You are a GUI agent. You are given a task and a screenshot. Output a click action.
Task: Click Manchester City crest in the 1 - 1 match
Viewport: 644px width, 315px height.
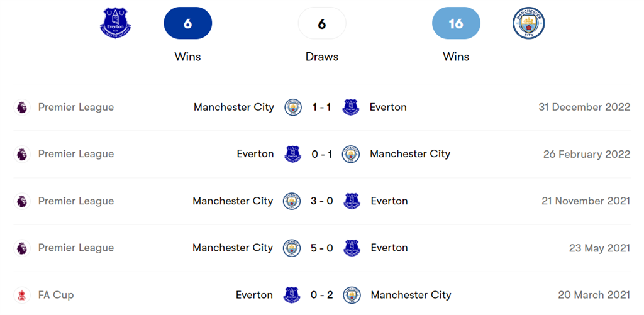(x=293, y=107)
